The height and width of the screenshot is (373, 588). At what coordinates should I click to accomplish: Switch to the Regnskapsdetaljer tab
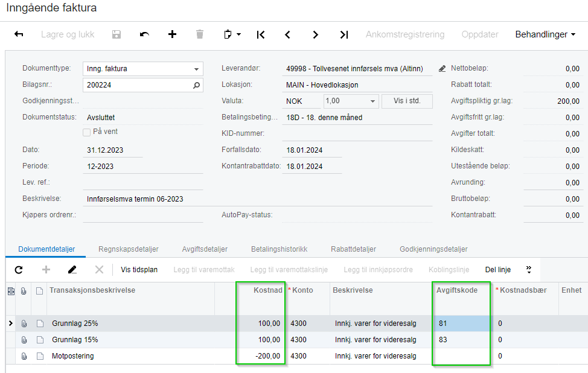(x=128, y=249)
